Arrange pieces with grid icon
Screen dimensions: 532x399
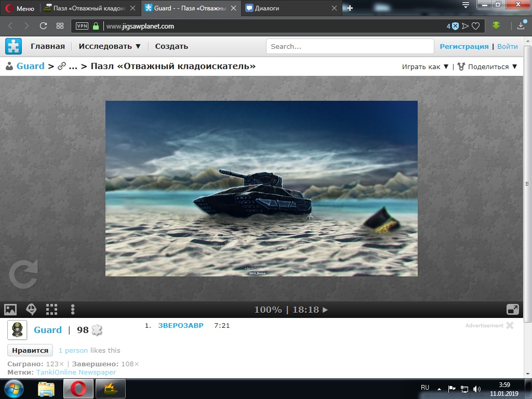51,310
